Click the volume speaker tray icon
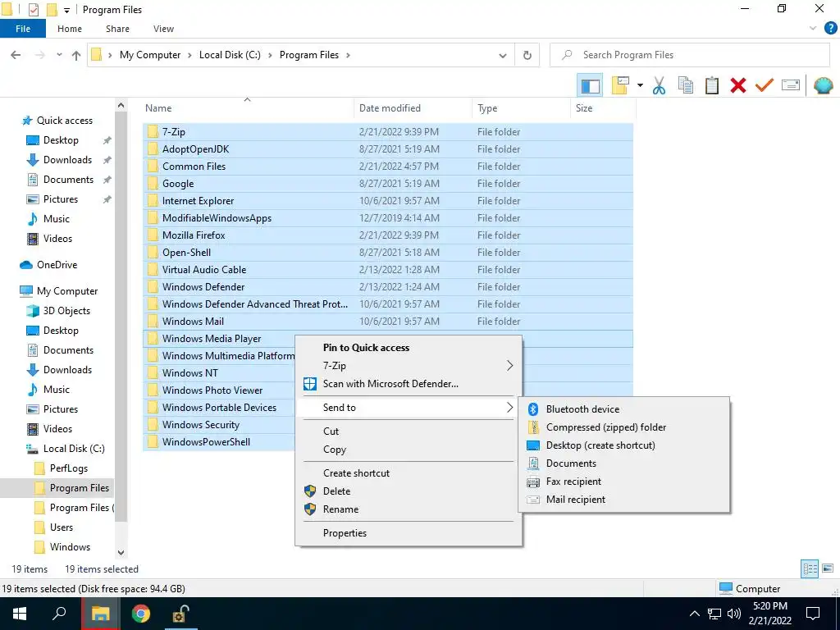Viewport: 840px width, 630px height. (734, 614)
